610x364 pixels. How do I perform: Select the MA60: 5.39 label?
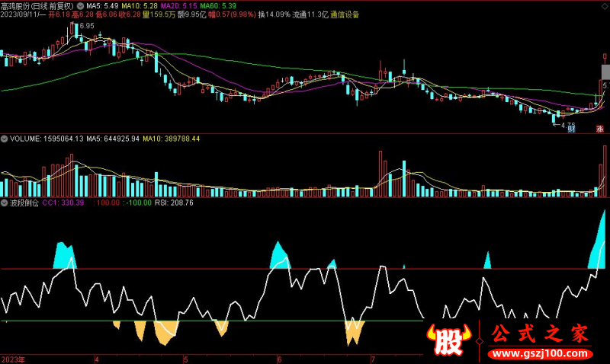click(x=218, y=6)
